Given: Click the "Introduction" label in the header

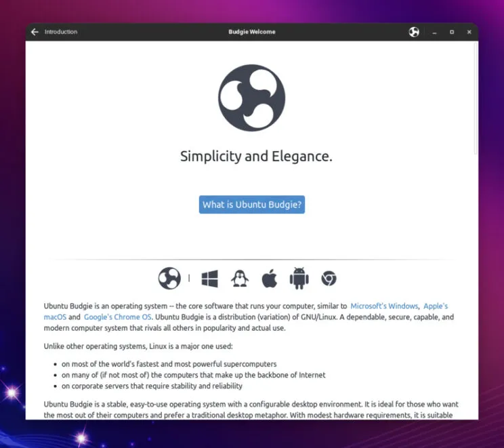Looking at the screenshot, I should pos(61,32).
